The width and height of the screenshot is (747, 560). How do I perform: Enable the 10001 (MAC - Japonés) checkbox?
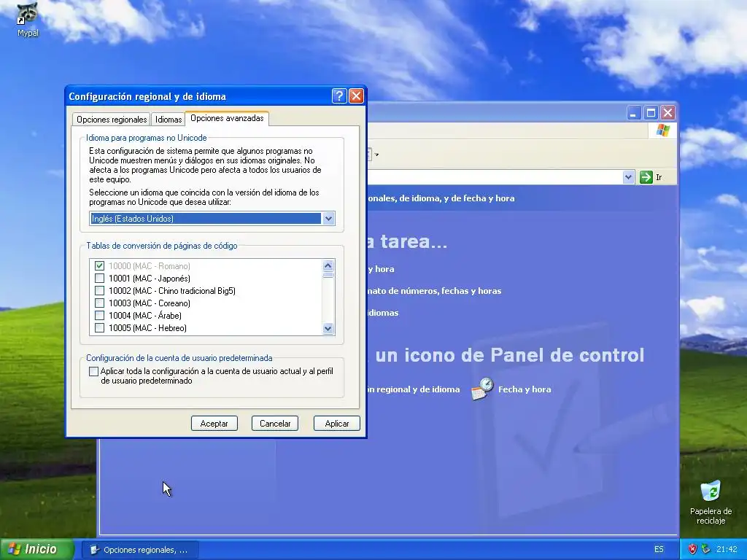pyautogui.click(x=99, y=278)
